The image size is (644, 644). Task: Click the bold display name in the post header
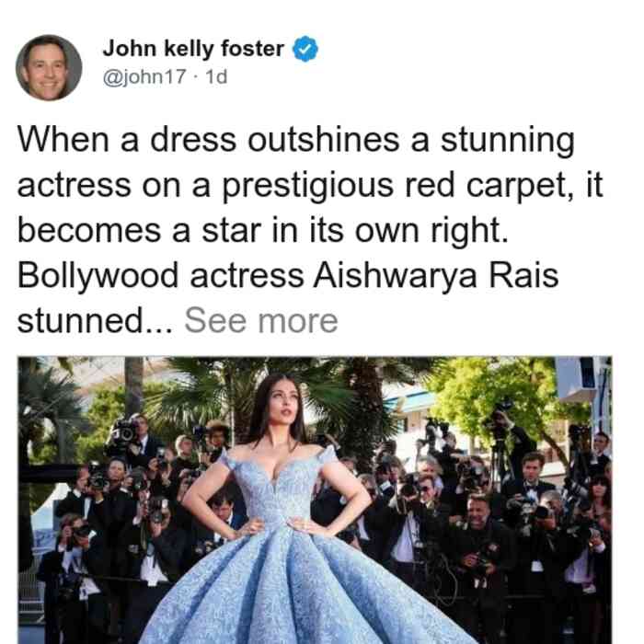coord(193,49)
